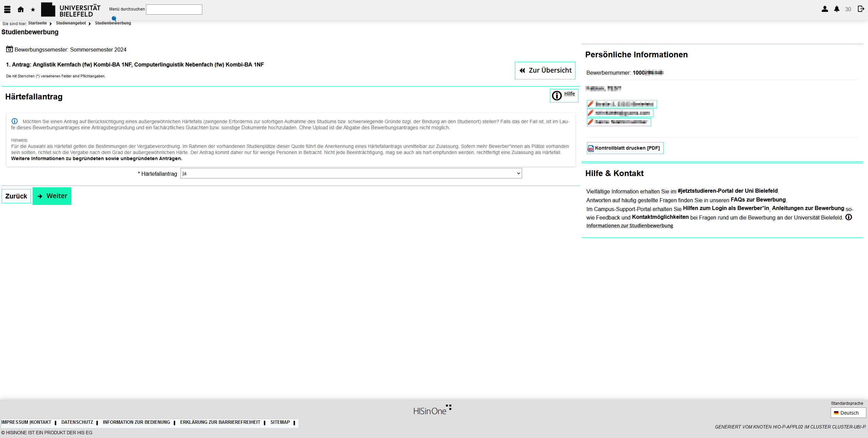Viewport: 868px width, 438px height.
Task: Open the Hilfe button
Action: pyautogui.click(x=564, y=96)
